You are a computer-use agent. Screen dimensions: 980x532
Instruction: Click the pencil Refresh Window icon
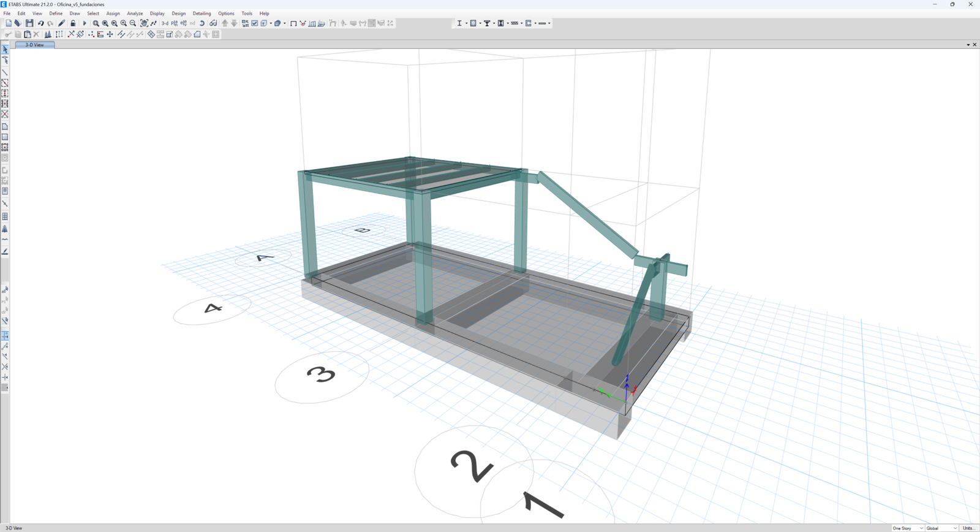tap(61, 23)
